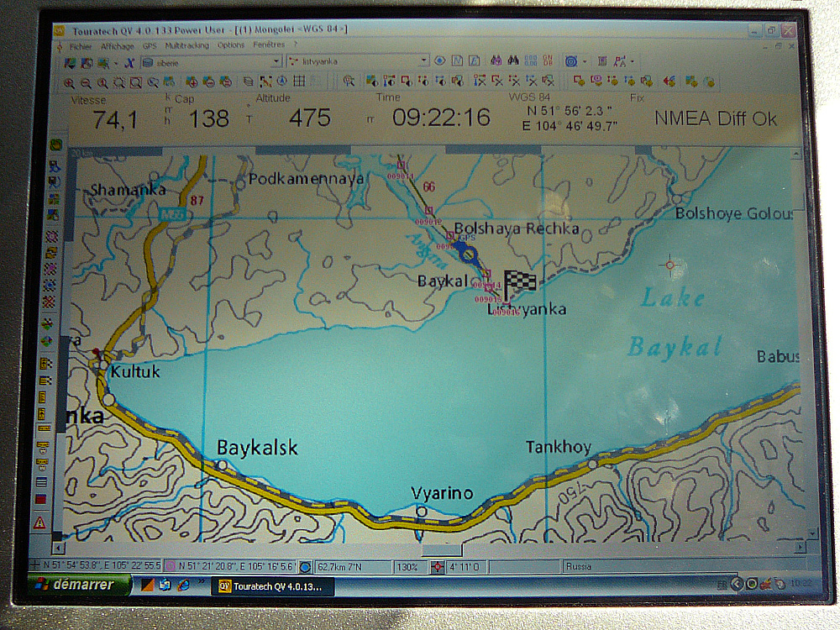Click the purple binoculars search icon
Screen dimensions: 840x630
coord(496,60)
